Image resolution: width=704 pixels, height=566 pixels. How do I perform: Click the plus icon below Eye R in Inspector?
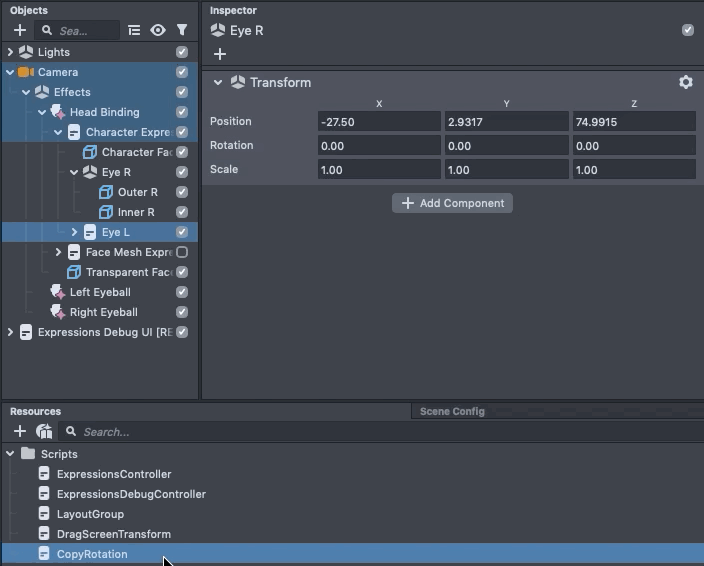coord(220,54)
